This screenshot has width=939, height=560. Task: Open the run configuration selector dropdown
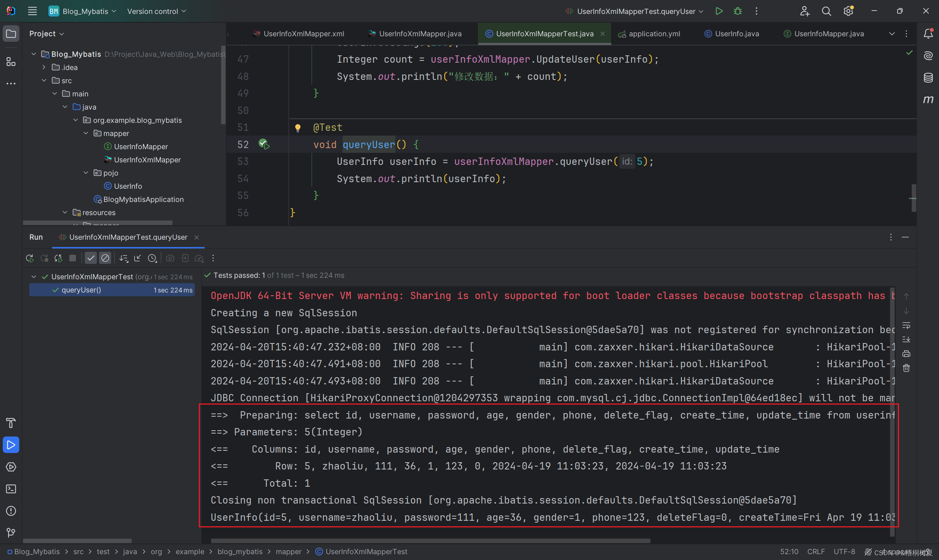tap(634, 11)
